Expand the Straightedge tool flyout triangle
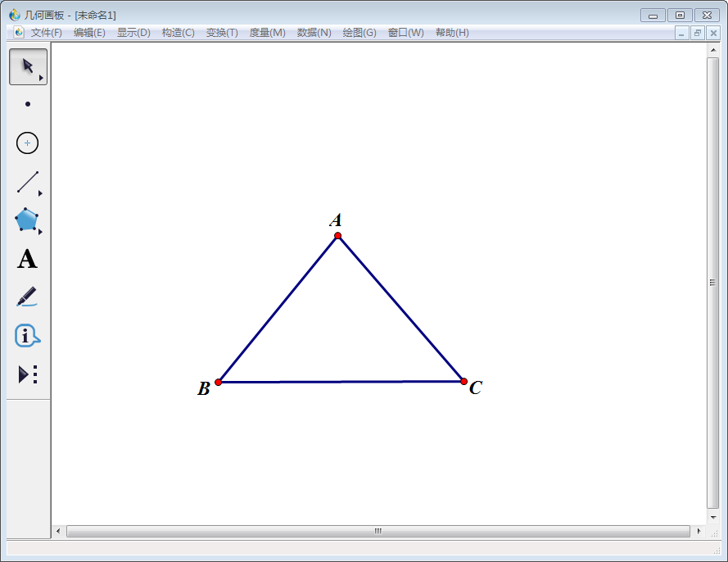Screen dimensions: 728x562 (40, 193)
